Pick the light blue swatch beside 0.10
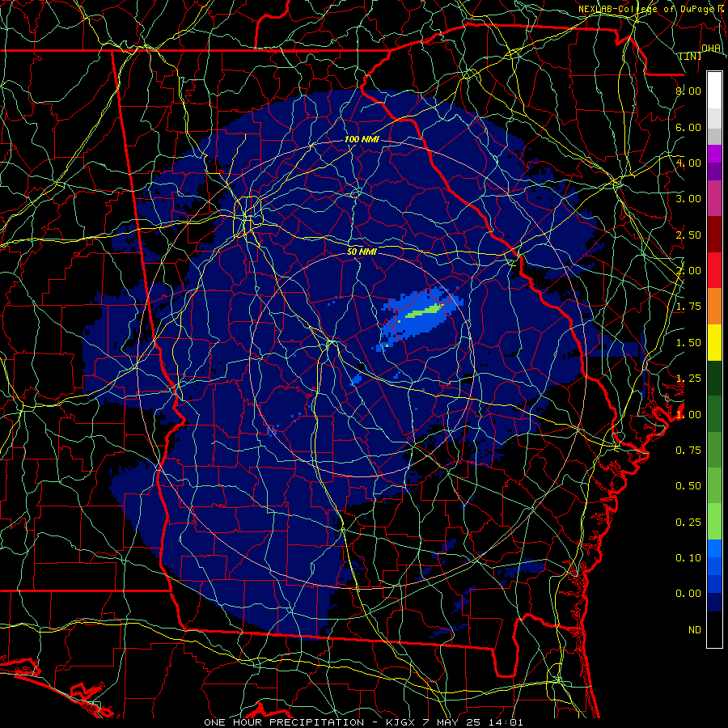Viewport: 728px width, 728px height. click(x=714, y=548)
